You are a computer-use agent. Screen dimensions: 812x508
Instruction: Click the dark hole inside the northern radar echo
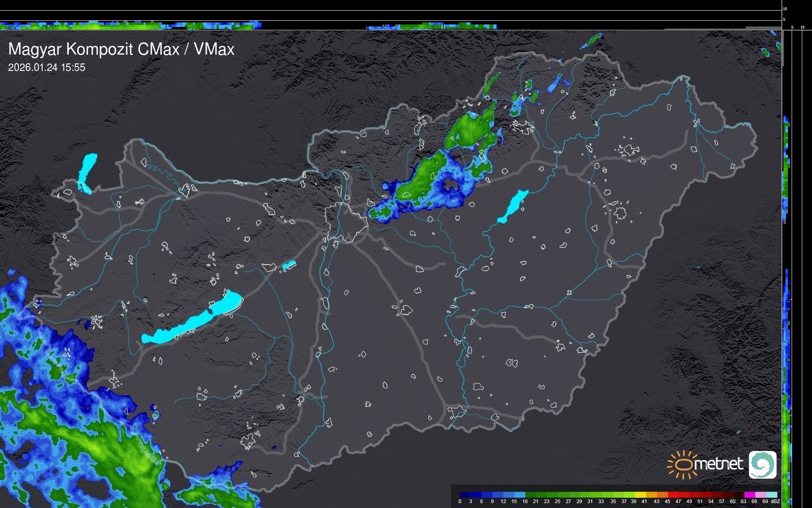click(450, 185)
